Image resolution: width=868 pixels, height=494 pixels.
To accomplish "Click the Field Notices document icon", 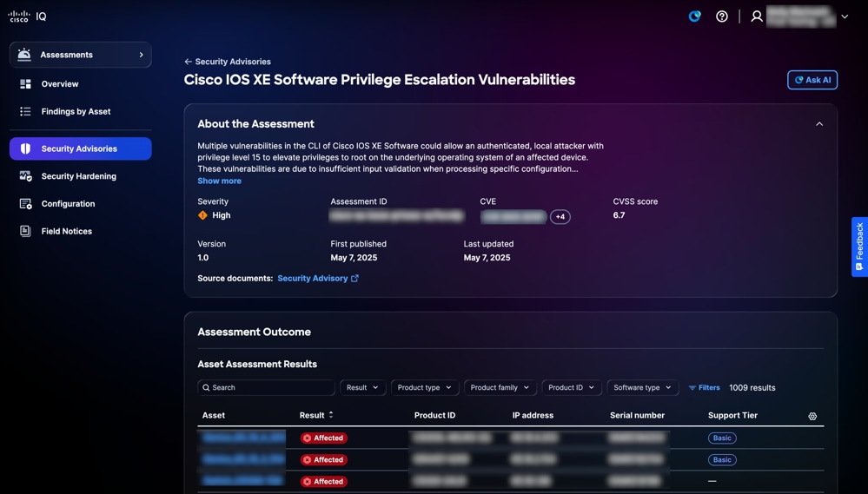I will tap(25, 231).
